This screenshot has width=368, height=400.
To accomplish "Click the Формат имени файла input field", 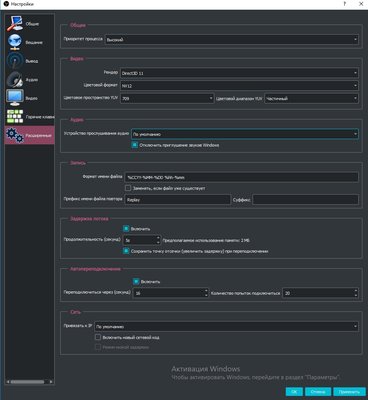I will [241, 177].
